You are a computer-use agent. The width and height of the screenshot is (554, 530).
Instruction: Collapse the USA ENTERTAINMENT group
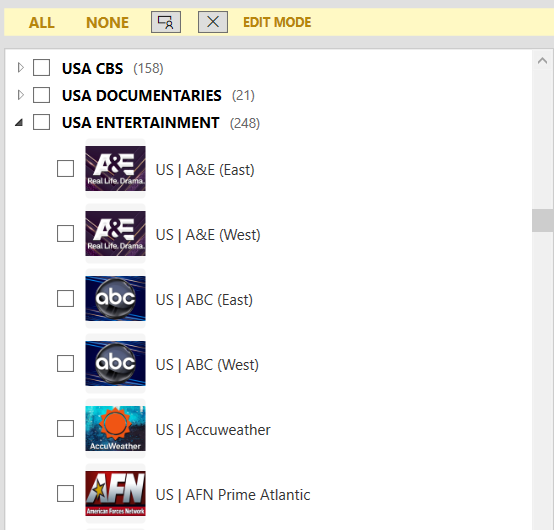[19, 123]
